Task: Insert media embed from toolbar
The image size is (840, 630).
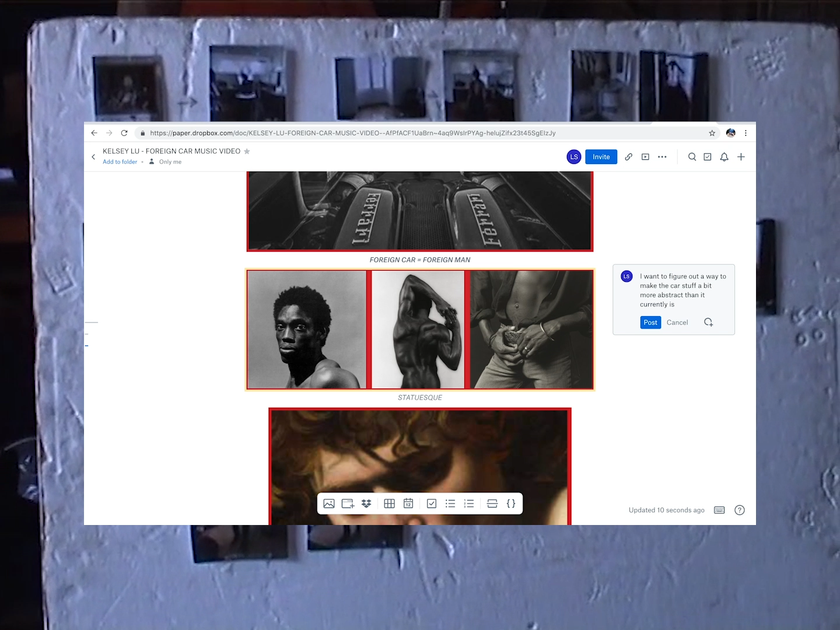Action: pyautogui.click(x=348, y=503)
